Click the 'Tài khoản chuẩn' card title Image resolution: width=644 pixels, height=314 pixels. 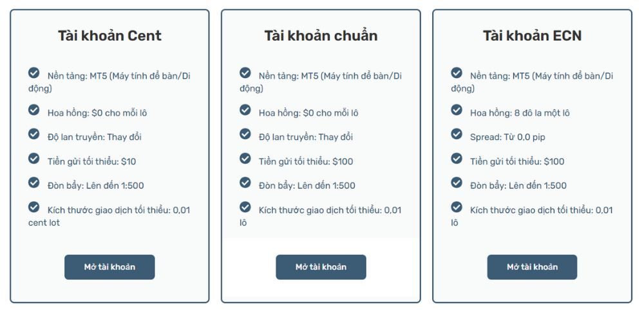pos(321,35)
